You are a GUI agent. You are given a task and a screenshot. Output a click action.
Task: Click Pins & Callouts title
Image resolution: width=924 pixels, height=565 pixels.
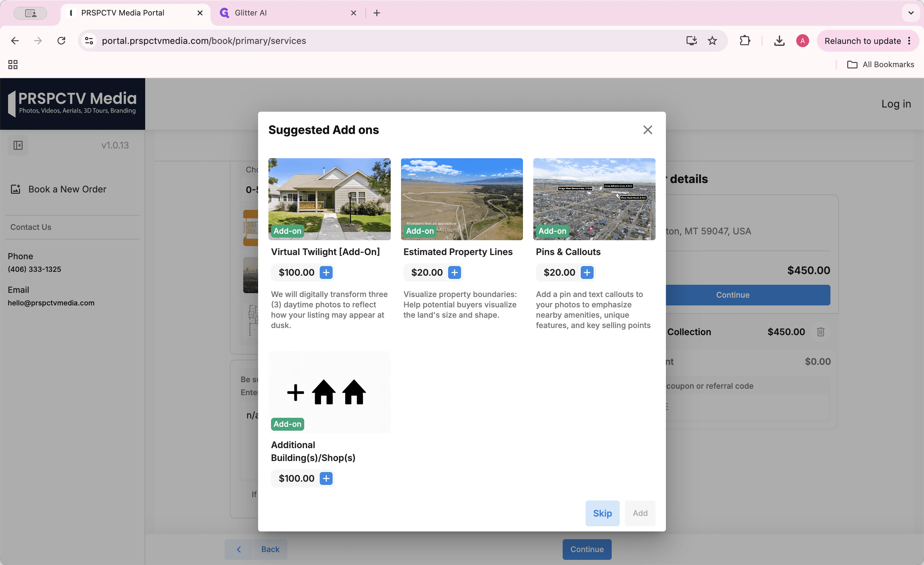(568, 252)
